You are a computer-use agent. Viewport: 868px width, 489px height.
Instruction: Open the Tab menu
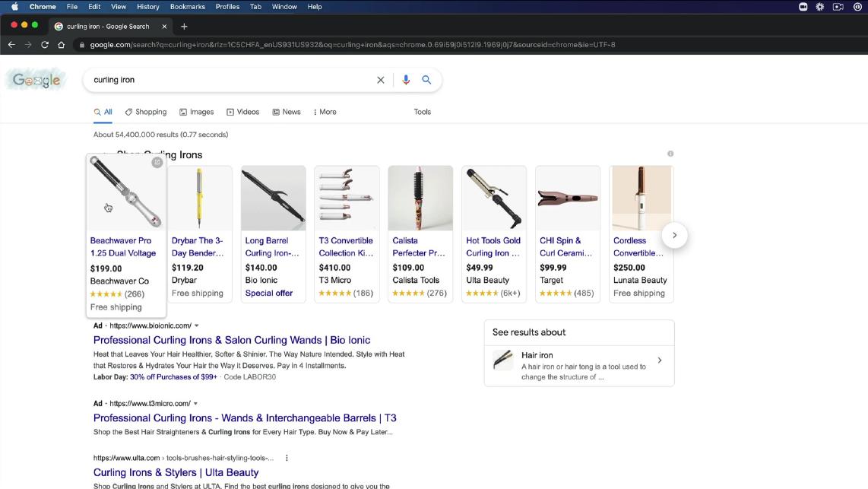tap(255, 7)
